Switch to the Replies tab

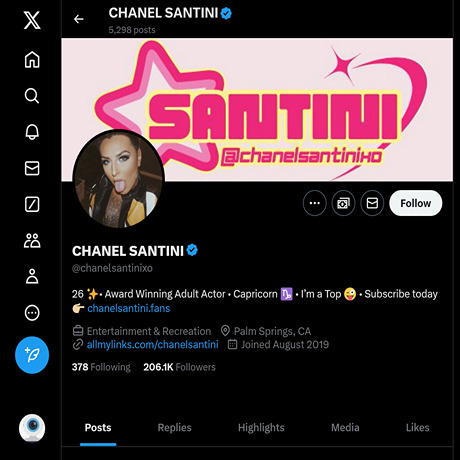tap(174, 427)
